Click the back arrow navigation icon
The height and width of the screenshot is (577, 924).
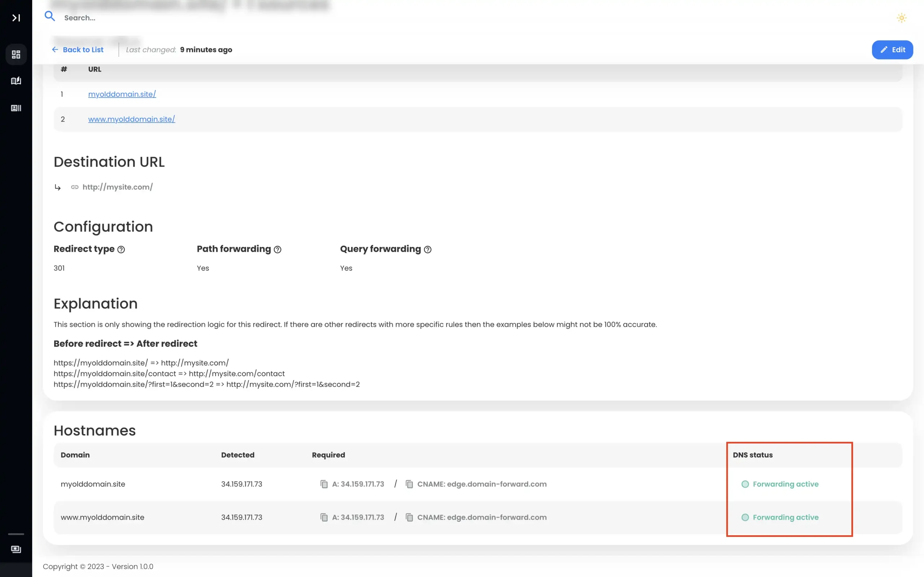55,49
